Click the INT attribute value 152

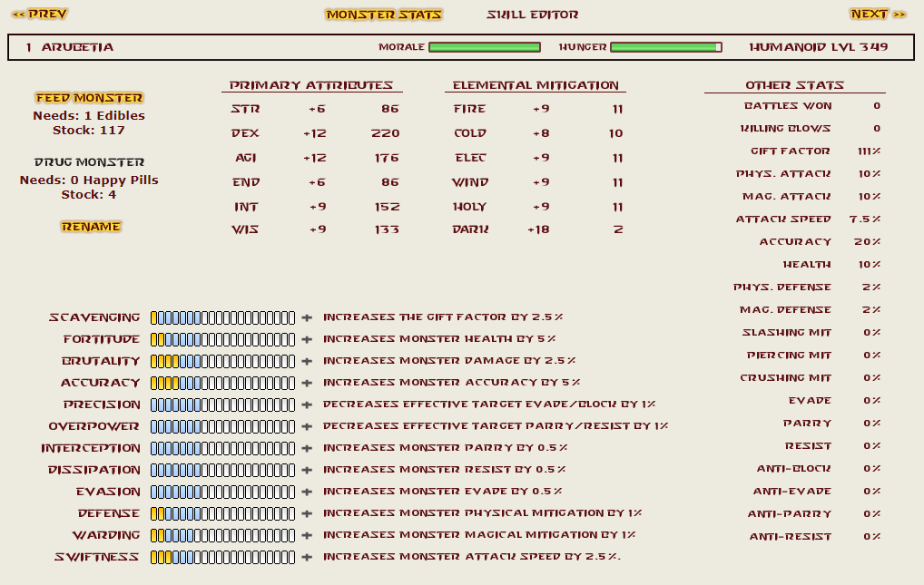pyautogui.click(x=388, y=207)
